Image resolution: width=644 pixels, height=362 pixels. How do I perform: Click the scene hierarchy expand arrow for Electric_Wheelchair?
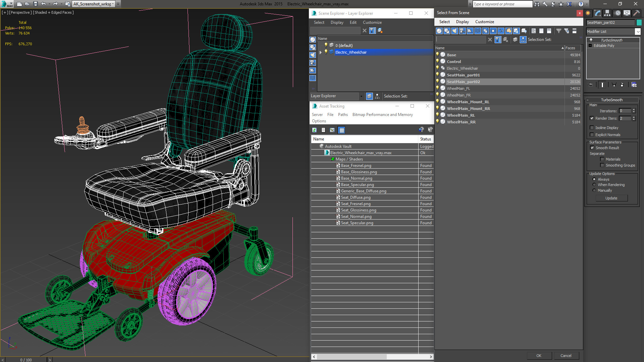[x=320, y=52]
